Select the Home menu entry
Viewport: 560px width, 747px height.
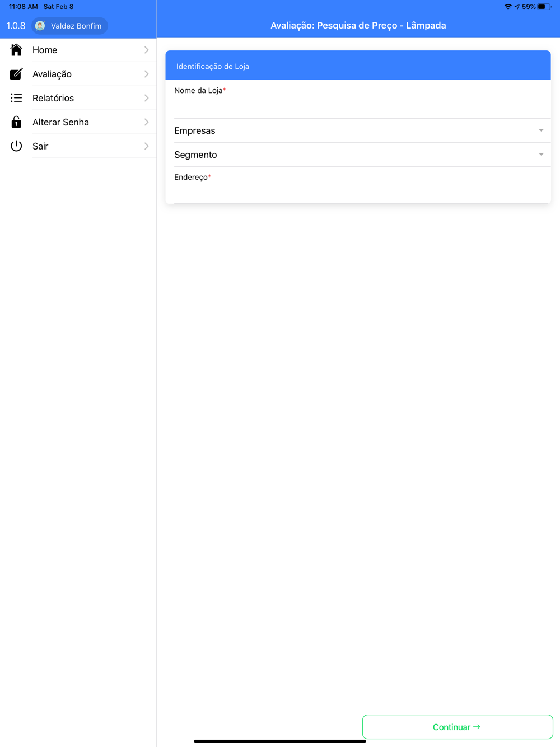(78, 50)
